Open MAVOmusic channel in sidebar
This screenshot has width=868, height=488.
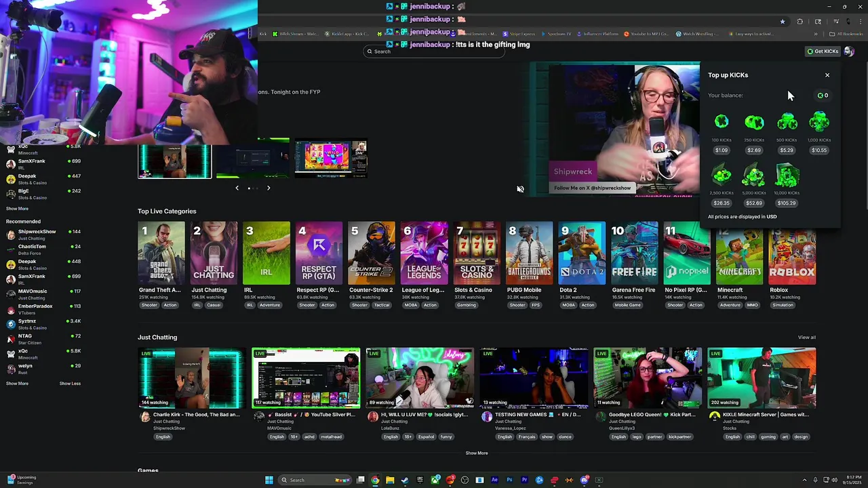click(x=43, y=294)
